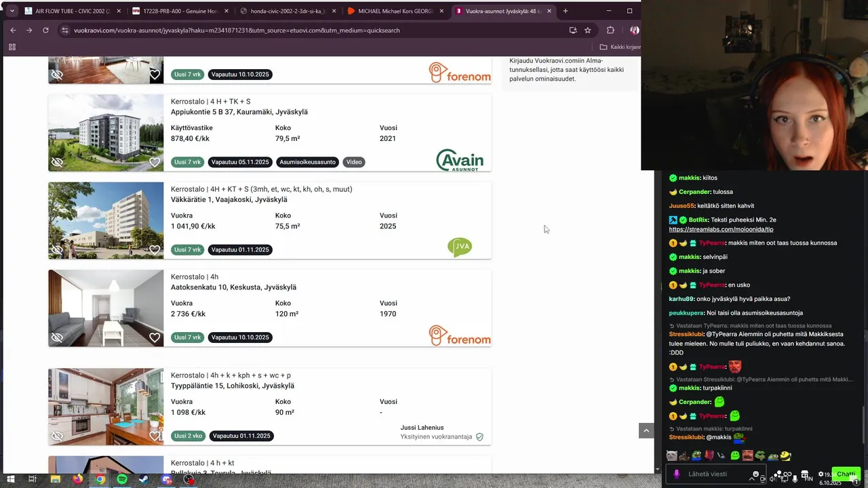Viewport: 868px width, 488px height.
Task: Click the Avain Asunnot logo
Action: (460, 160)
